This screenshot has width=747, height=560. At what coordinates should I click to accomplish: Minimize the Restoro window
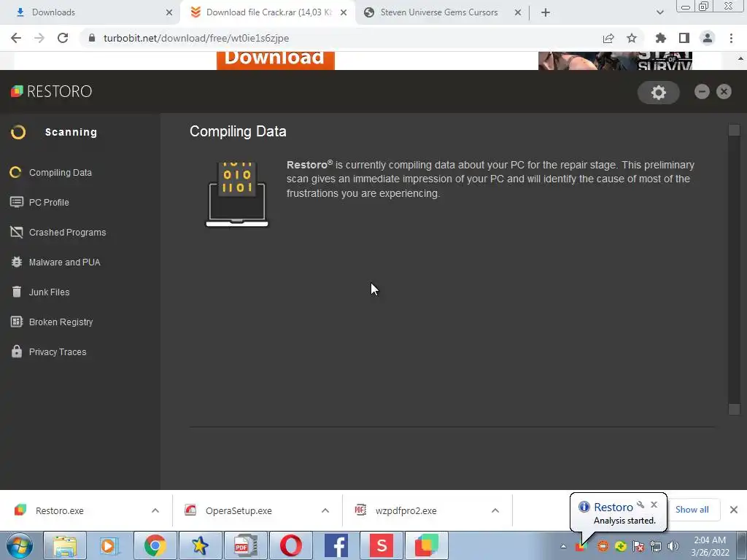coord(702,91)
